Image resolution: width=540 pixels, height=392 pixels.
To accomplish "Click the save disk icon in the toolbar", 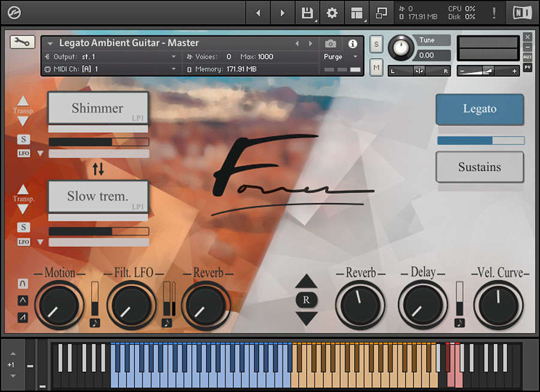I will [306, 13].
